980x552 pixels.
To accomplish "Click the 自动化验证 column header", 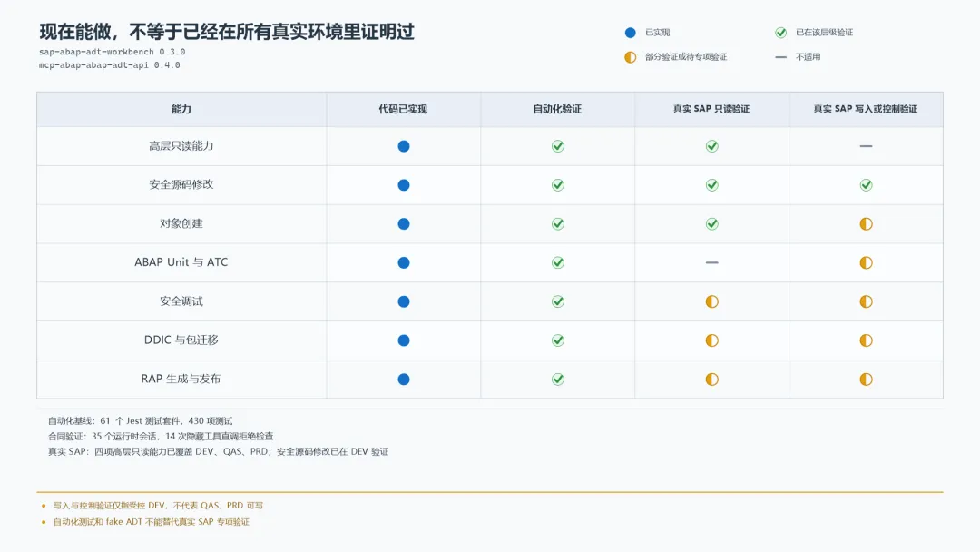I will tap(557, 109).
